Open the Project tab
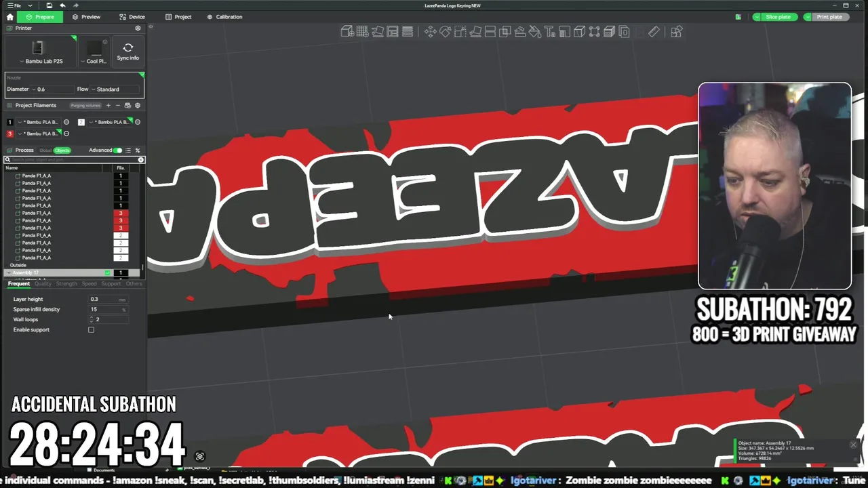 point(178,17)
